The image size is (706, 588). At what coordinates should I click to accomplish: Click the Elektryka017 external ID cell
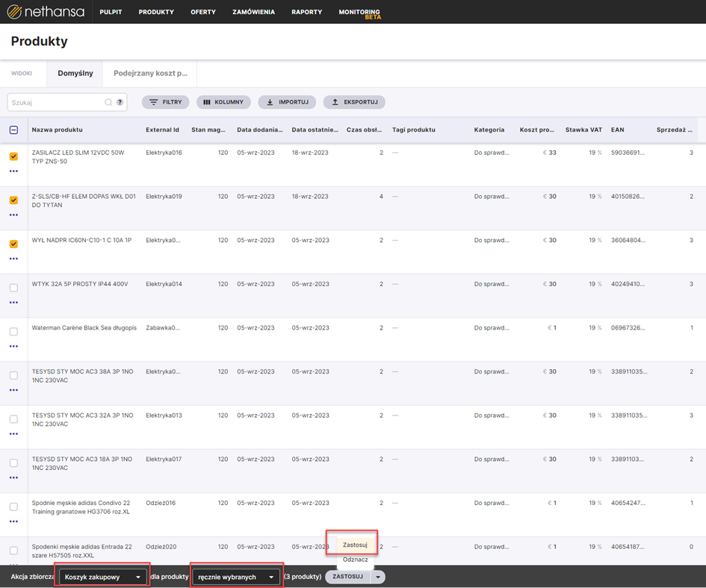[164, 459]
